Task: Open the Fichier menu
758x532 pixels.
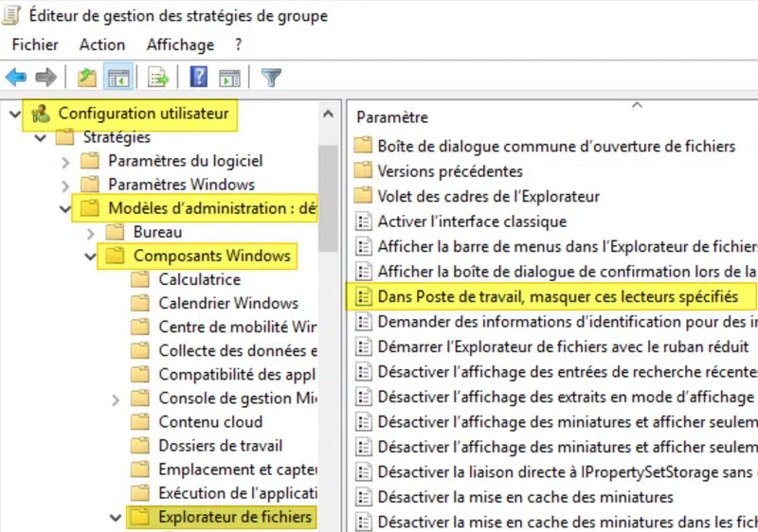Action: point(35,44)
